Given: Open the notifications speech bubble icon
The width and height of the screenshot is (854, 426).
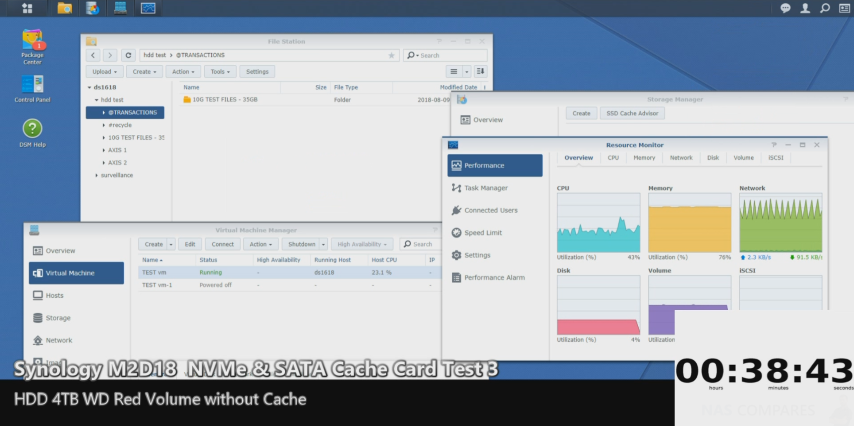Looking at the screenshot, I should (785, 8).
